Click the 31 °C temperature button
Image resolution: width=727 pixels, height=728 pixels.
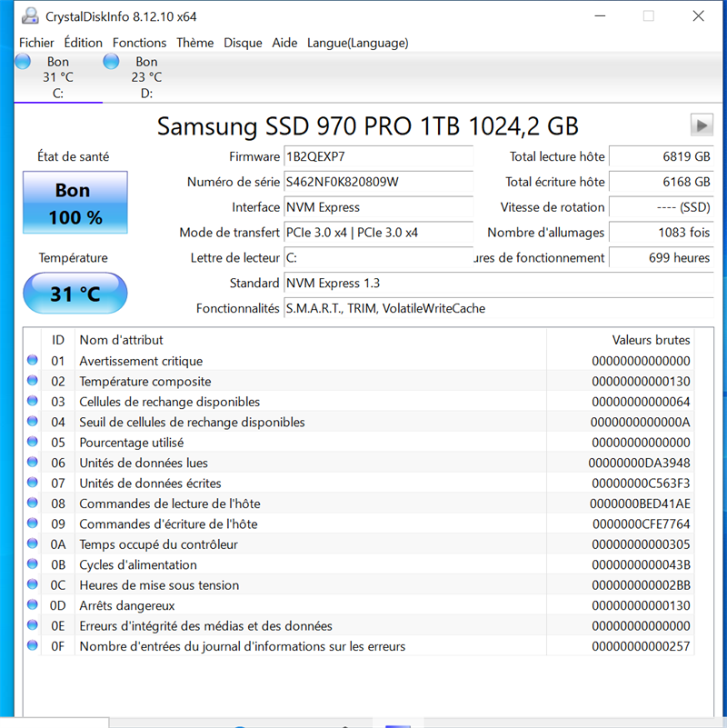click(75, 294)
